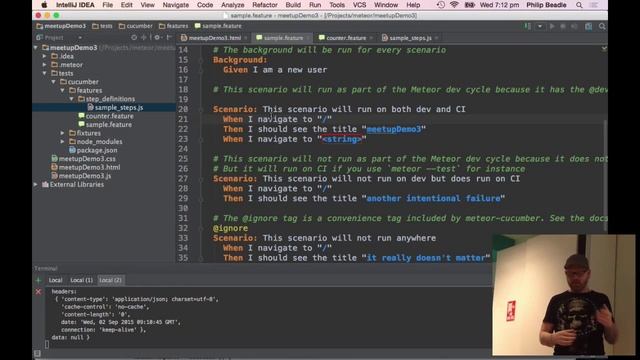
Task: Expand the .idea folder
Action: point(45,56)
